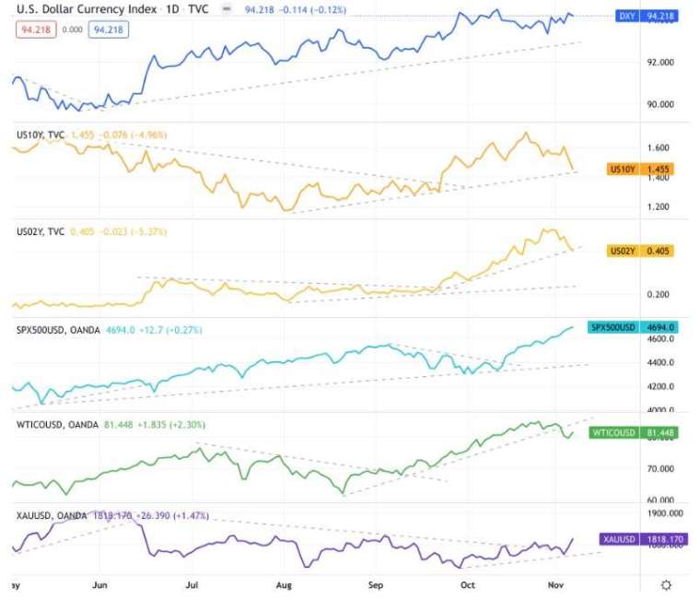
Task: Open chart settings gear icon
Action: point(665,585)
